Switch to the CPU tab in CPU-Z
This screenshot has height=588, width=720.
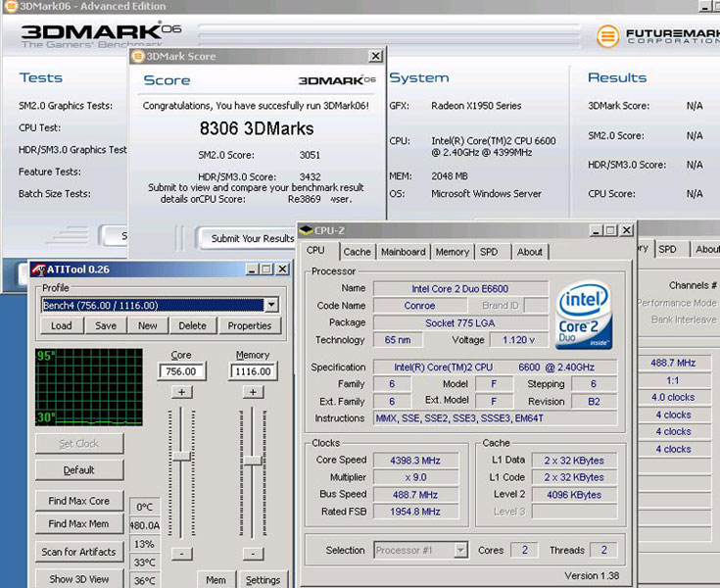(315, 250)
